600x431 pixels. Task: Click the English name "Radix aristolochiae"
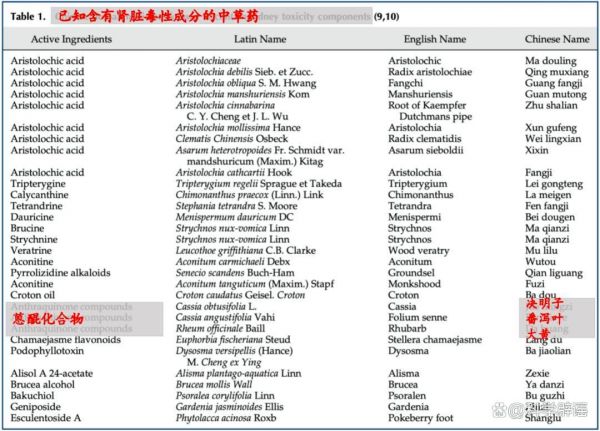coord(430,72)
